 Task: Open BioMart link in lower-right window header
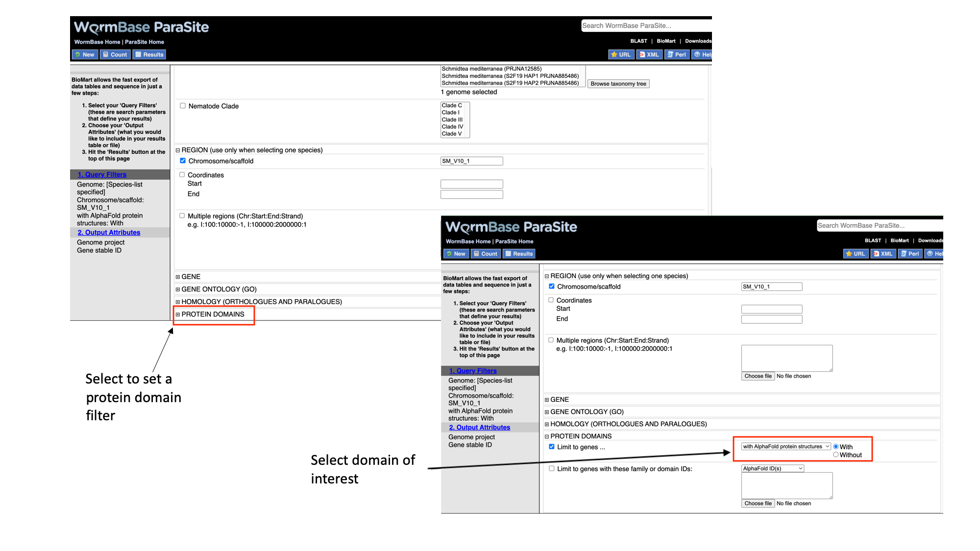point(900,240)
